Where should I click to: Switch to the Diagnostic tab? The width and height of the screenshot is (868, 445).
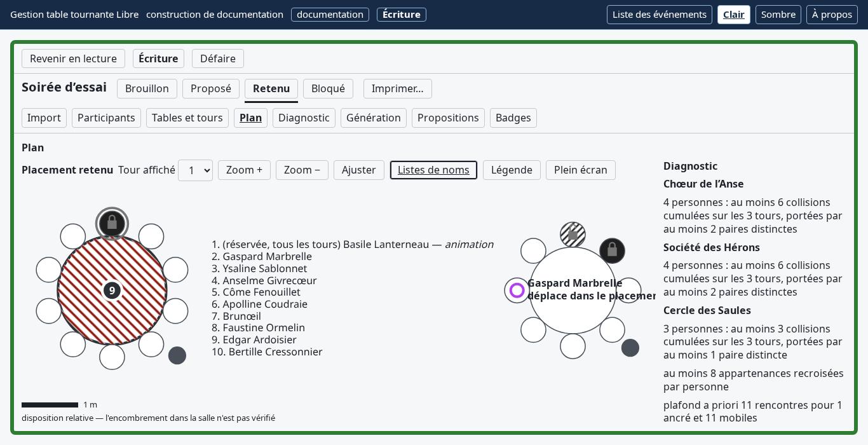pos(304,118)
